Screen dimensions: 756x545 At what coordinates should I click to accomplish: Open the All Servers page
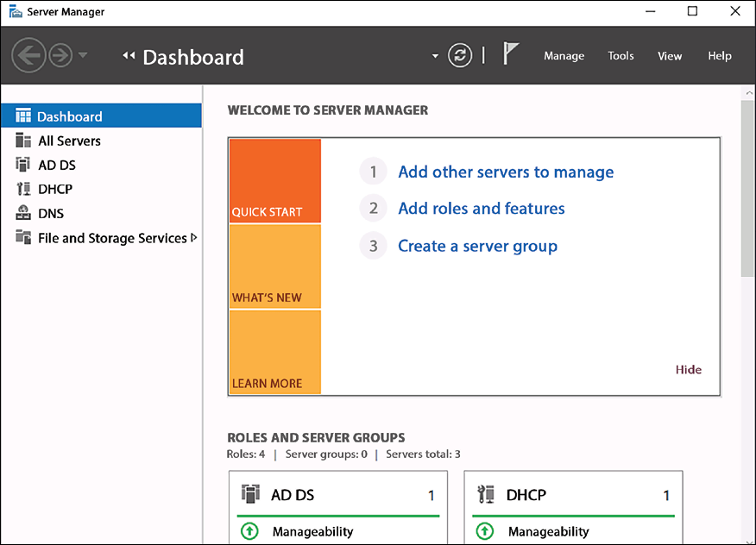[69, 141]
